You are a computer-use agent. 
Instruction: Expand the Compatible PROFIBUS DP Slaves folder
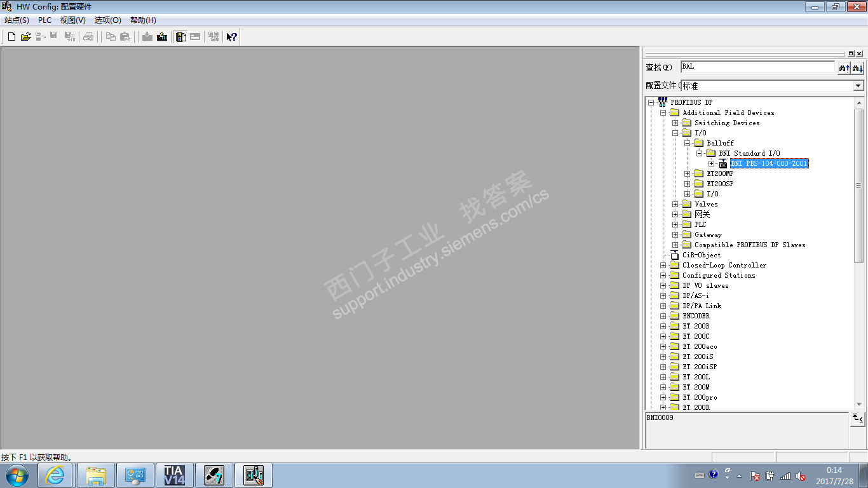pos(675,245)
